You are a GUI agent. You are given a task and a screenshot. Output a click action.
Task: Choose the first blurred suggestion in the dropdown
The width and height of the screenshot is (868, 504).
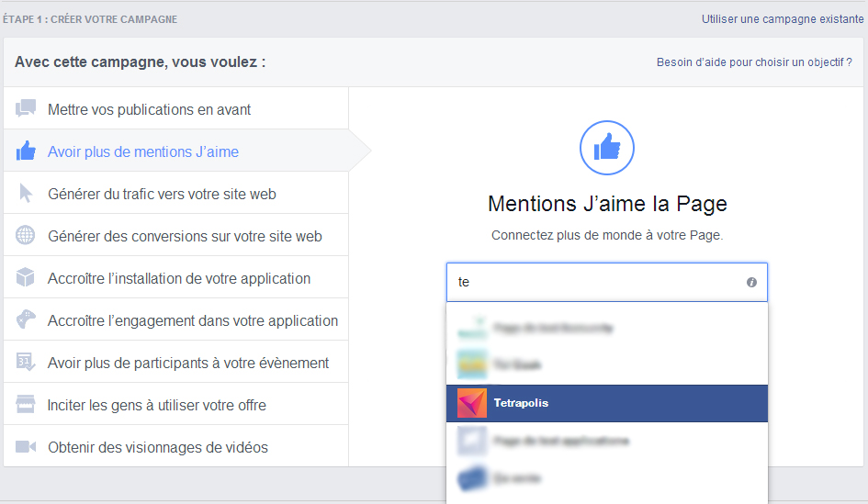[607, 328]
